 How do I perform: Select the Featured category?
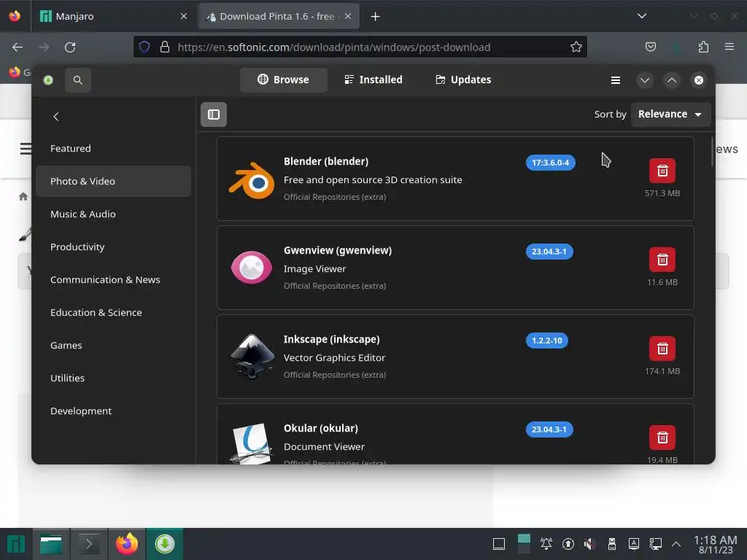[113, 149]
